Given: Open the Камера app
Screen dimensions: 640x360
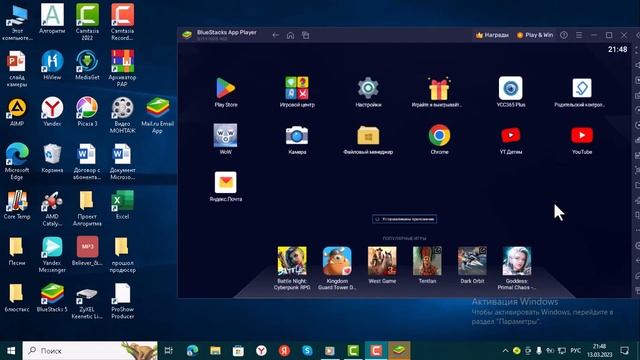Looking at the screenshot, I should (297, 136).
